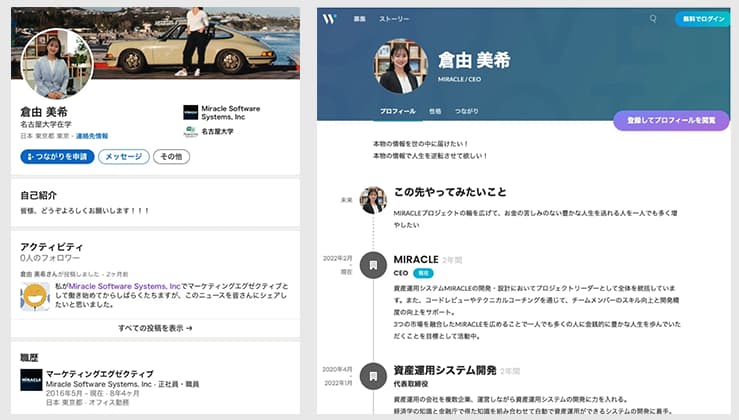The height and width of the screenshot is (420, 739).
Task: Open search via the magnifier icon
Action: point(653,18)
